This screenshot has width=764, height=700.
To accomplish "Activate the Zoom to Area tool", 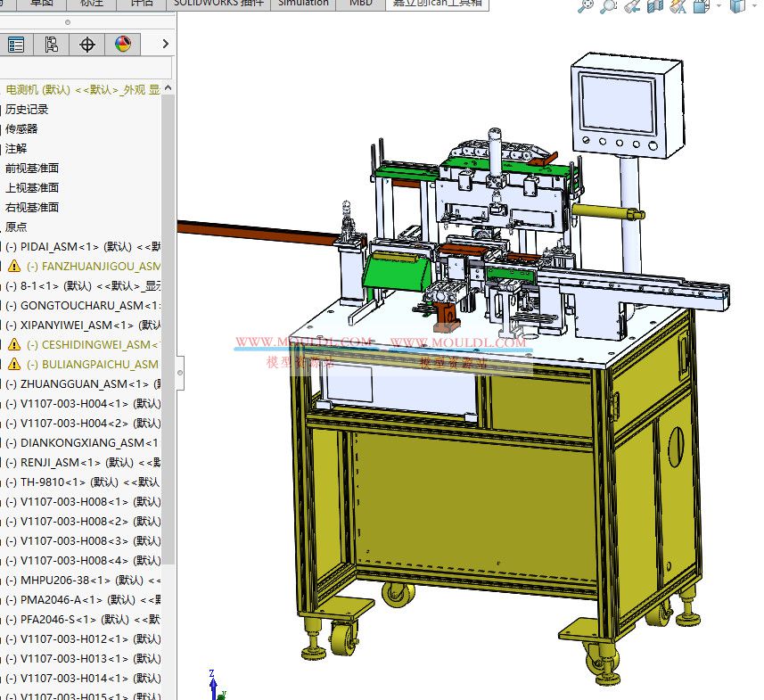I will [x=608, y=7].
